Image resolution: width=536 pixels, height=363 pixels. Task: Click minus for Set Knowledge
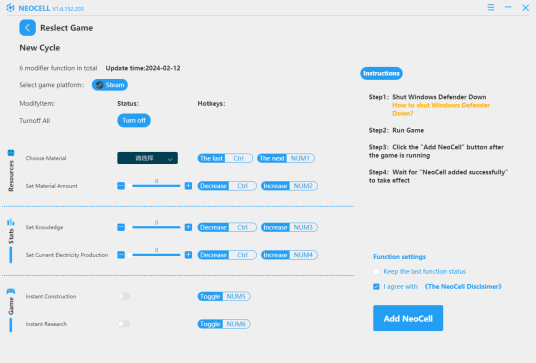tap(121, 227)
